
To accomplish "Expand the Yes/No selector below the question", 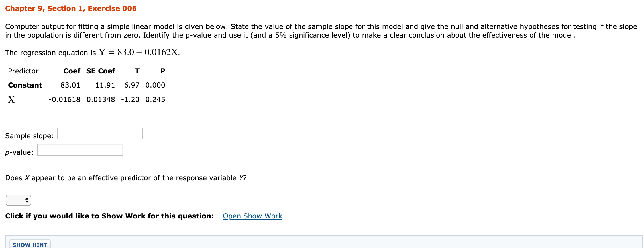I will (x=18, y=200).
